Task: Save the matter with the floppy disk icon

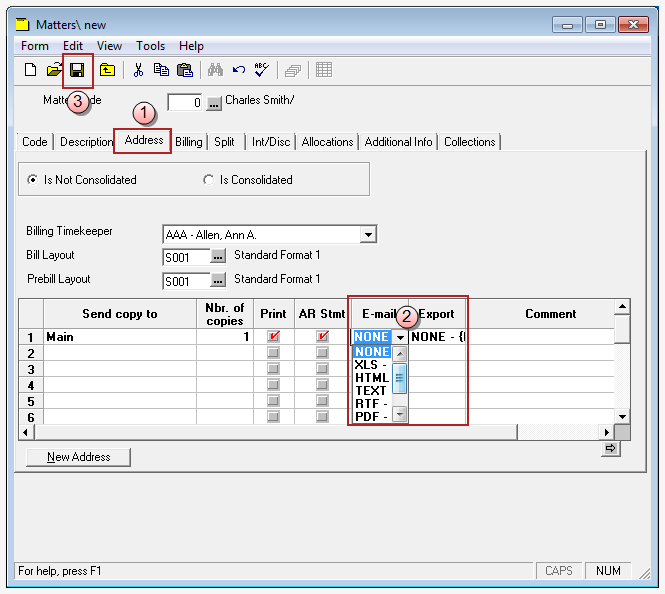Action: point(77,70)
